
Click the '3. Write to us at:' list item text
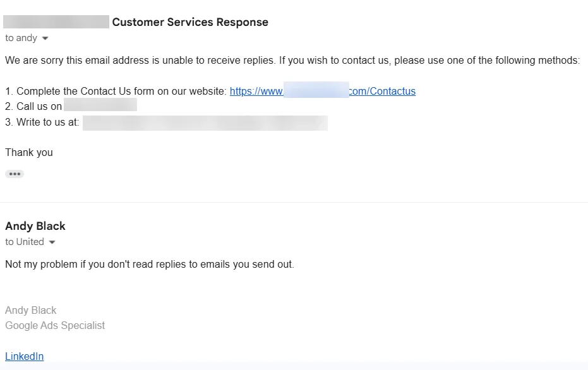pyautogui.click(x=42, y=122)
